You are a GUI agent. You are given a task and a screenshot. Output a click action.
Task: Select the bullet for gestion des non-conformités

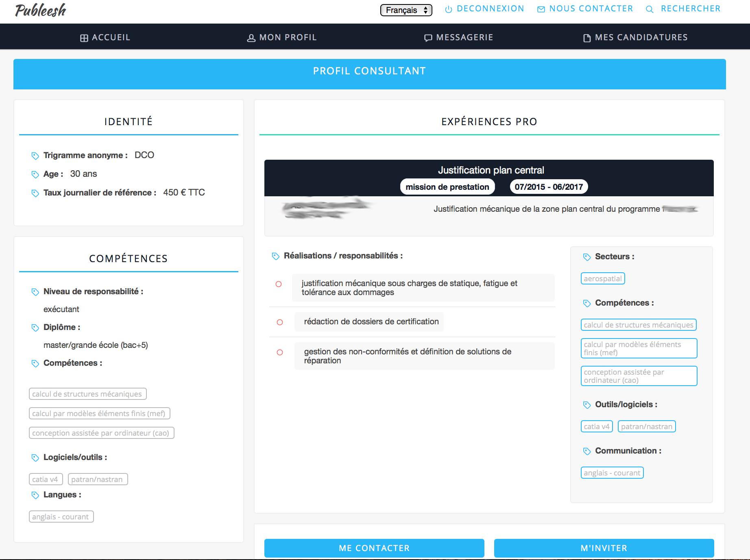[280, 352]
